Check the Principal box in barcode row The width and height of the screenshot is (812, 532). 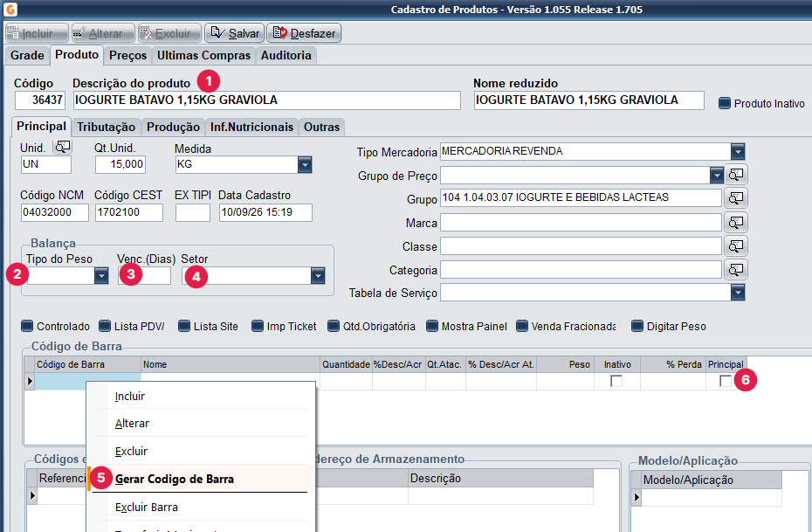pyautogui.click(x=726, y=381)
